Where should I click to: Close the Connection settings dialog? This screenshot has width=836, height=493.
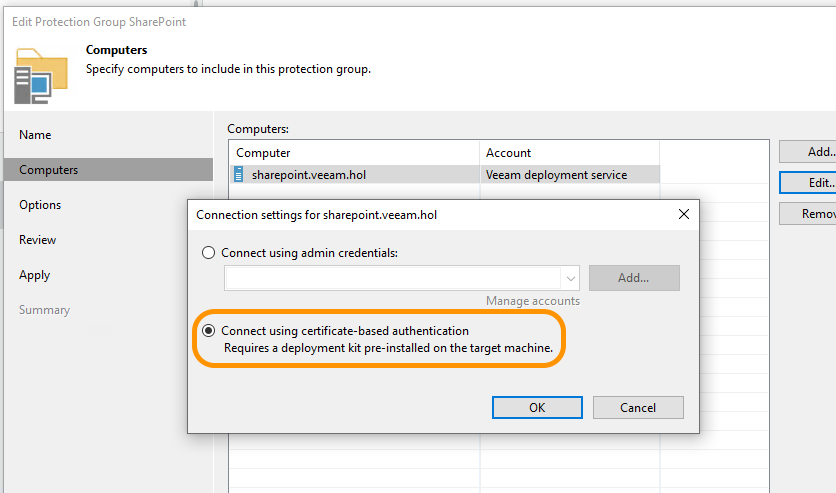point(684,214)
